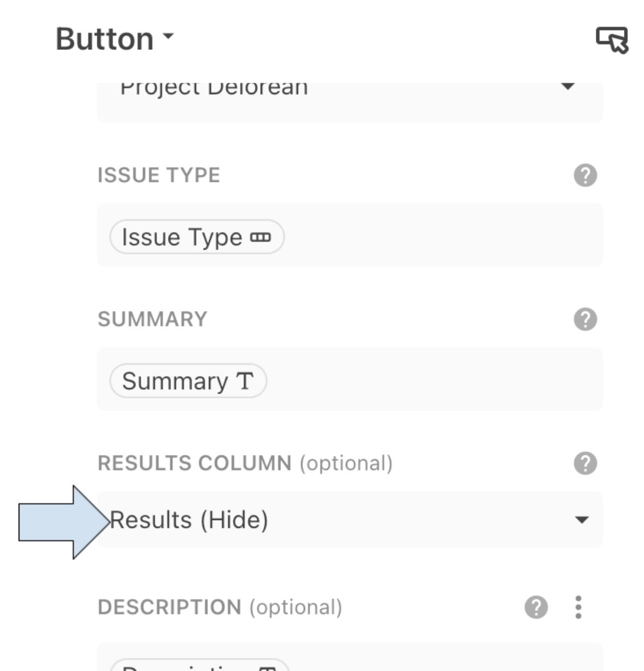Click the Issue Type chip

[197, 237]
